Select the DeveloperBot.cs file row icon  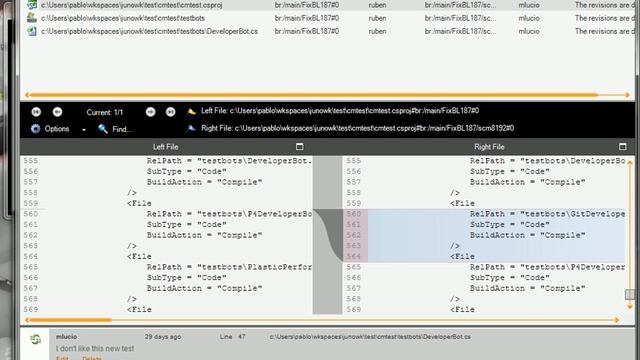[x=32, y=31]
